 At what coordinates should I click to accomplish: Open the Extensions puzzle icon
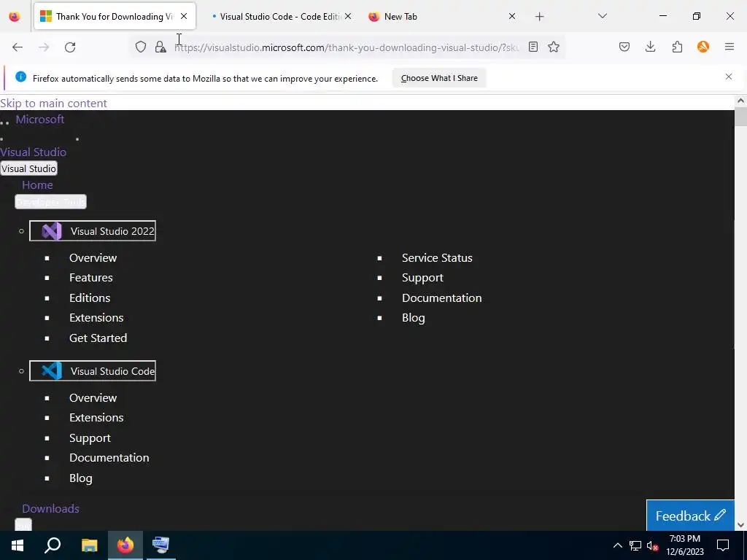point(677,47)
